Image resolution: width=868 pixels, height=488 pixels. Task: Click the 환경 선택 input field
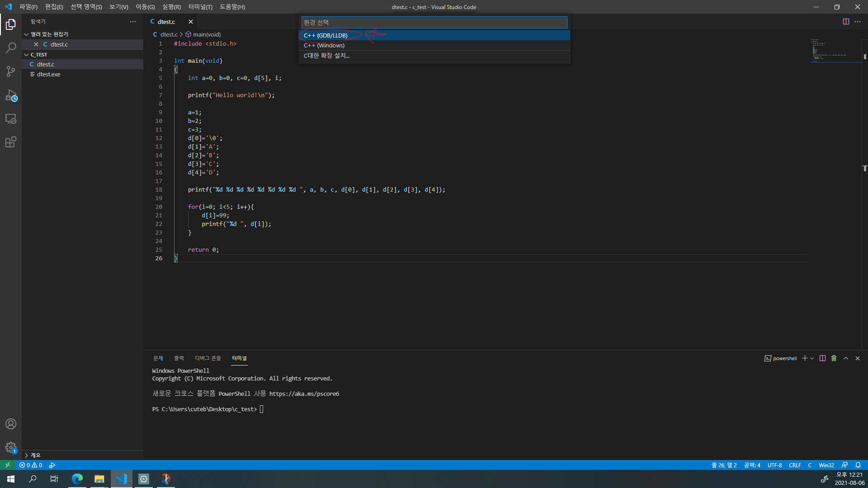pos(434,22)
